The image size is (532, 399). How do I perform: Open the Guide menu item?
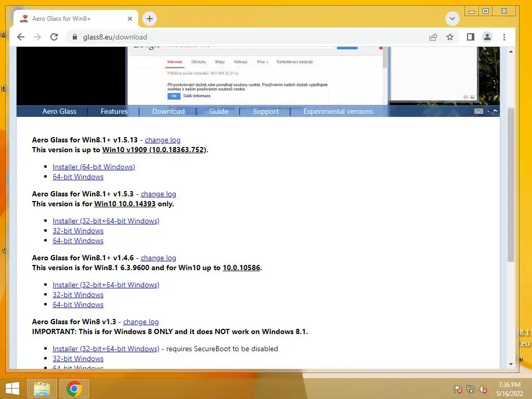point(219,111)
